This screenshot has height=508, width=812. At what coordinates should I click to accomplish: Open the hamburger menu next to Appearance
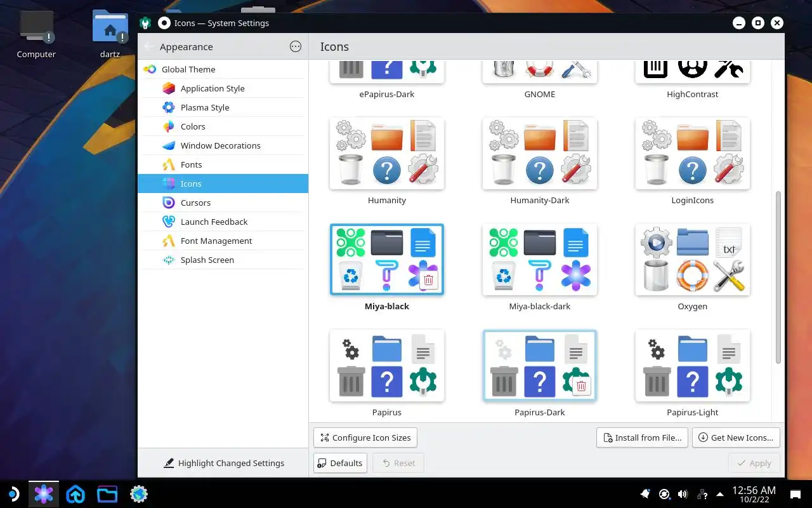click(296, 46)
